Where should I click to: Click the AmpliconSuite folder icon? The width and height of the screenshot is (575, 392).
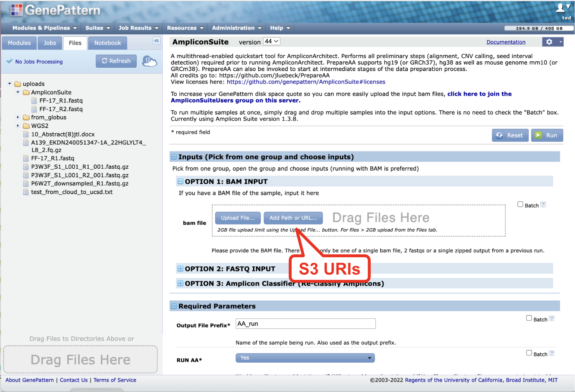click(26, 92)
